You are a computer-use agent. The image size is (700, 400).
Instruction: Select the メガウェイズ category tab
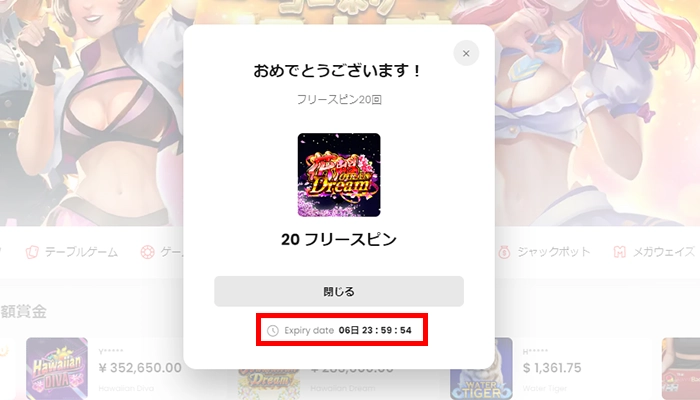pyautogui.click(x=654, y=252)
